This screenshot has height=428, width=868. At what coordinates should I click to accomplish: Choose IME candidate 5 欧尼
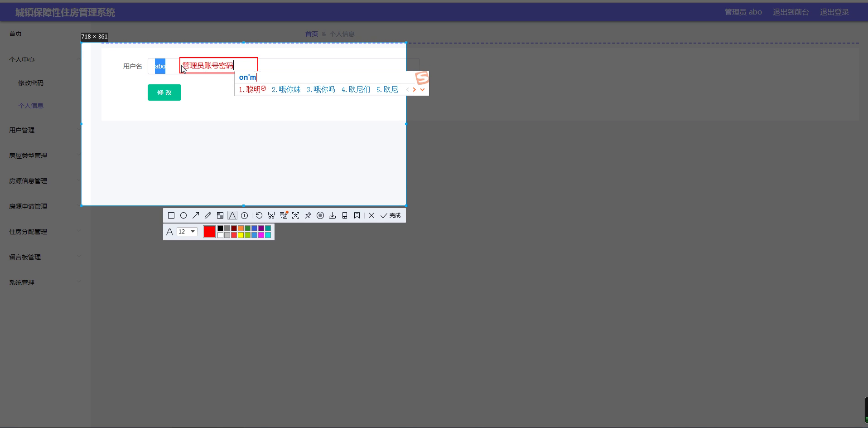[x=387, y=89]
